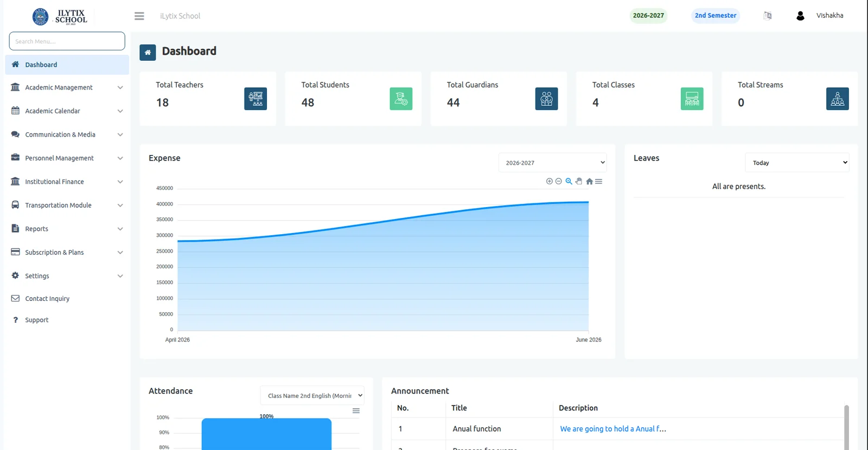This screenshot has height=450, width=868.
Task: Open the Vishakha user profile icon
Action: pyautogui.click(x=800, y=16)
